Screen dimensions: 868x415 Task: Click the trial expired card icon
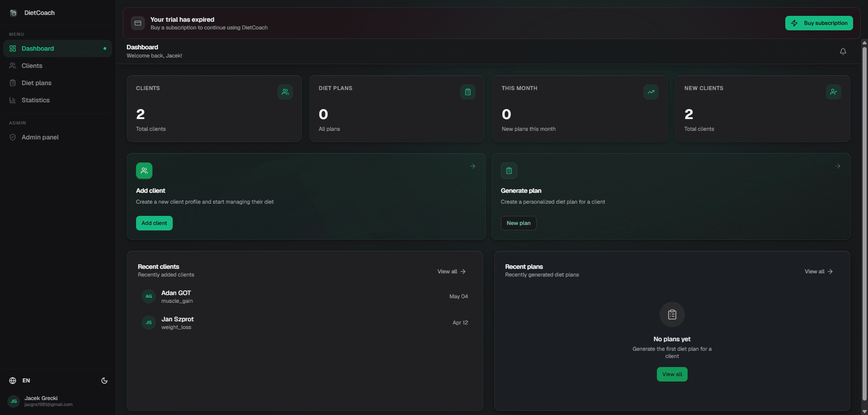coord(138,23)
